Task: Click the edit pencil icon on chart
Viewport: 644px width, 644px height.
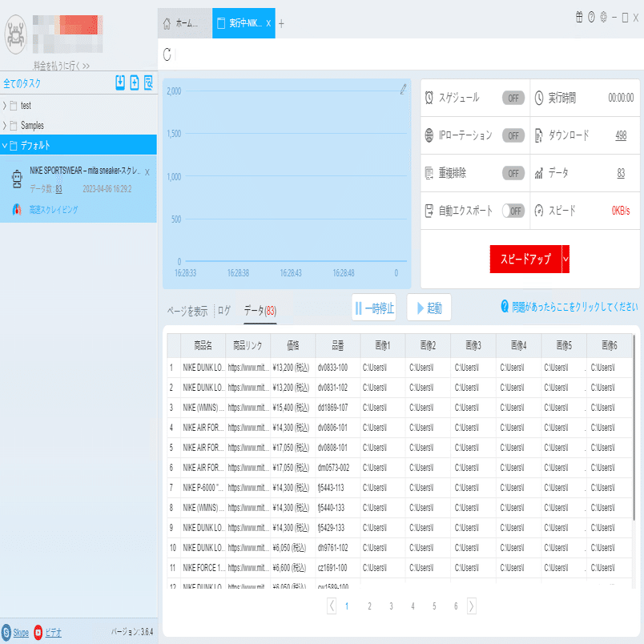Action: (x=404, y=89)
